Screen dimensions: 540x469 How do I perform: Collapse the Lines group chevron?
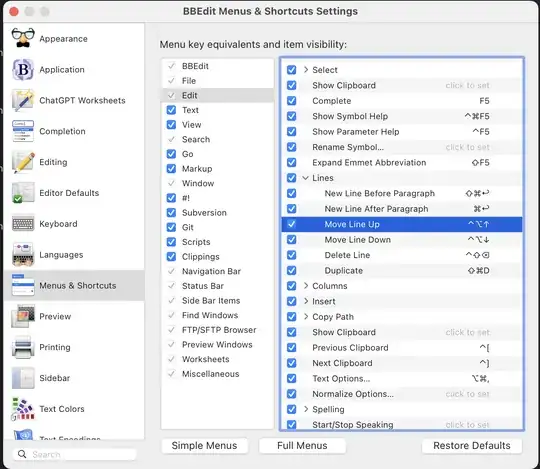point(305,178)
